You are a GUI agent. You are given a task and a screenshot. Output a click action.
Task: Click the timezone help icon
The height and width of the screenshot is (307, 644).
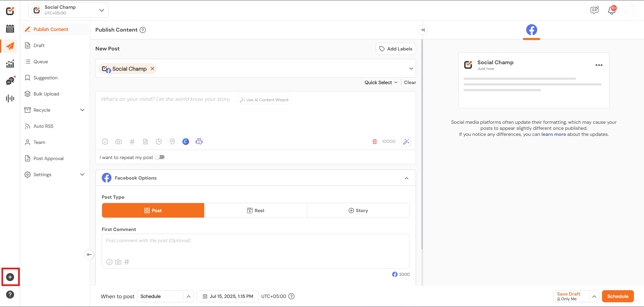pyautogui.click(x=292, y=296)
